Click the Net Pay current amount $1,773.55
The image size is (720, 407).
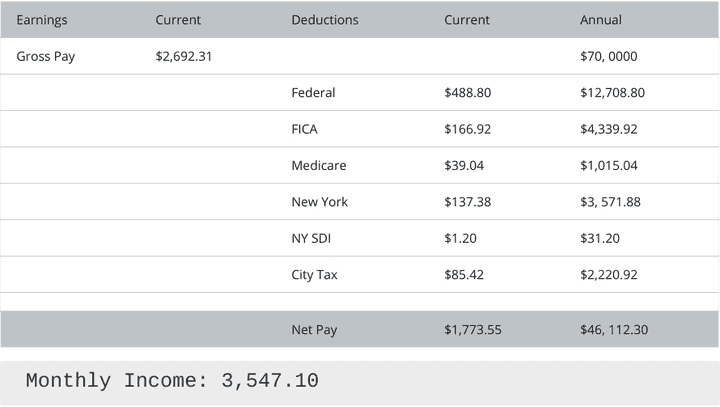click(472, 330)
